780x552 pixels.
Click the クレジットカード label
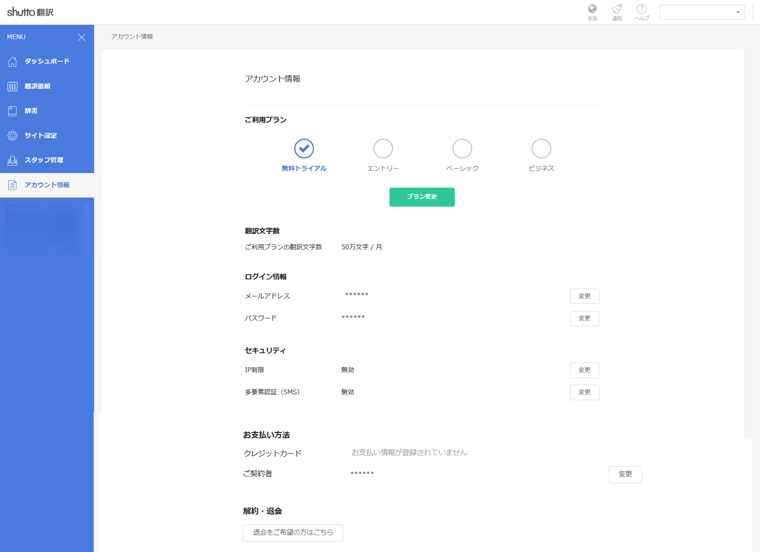coord(273,454)
